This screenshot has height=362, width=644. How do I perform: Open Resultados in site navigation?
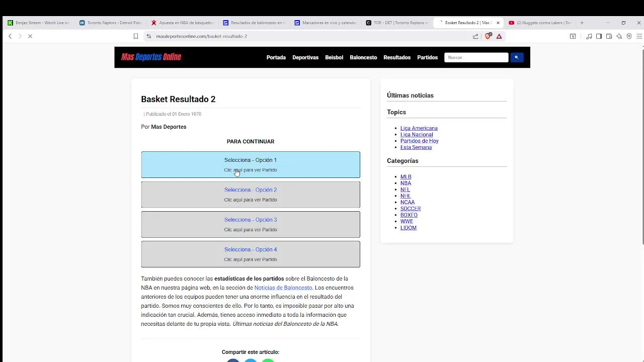[397, 57]
